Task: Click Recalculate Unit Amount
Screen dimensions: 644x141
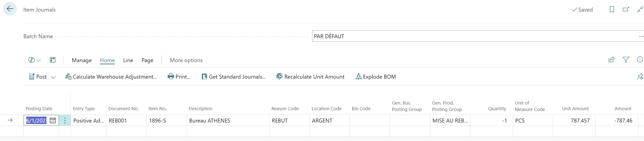Action: tap(310, 77)
